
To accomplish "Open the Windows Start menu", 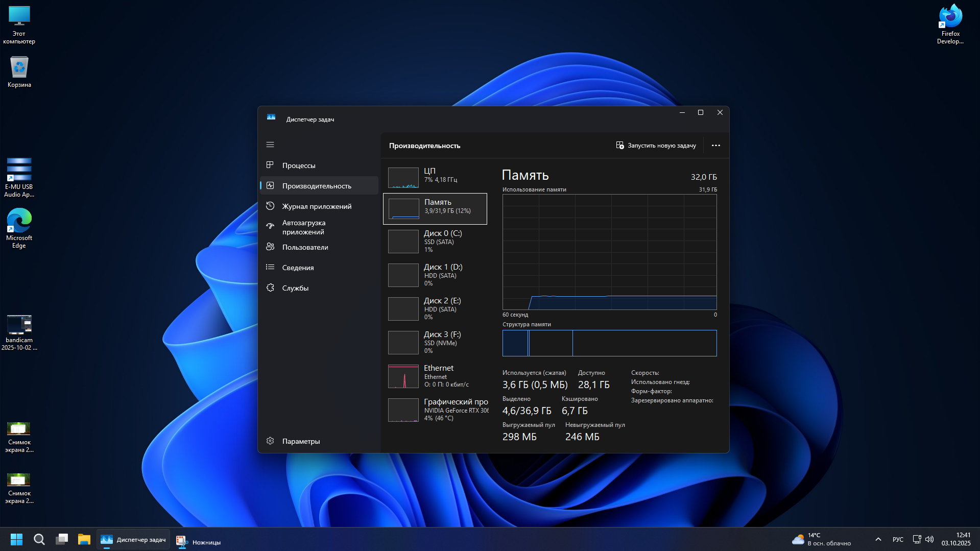I will point(16,539).
